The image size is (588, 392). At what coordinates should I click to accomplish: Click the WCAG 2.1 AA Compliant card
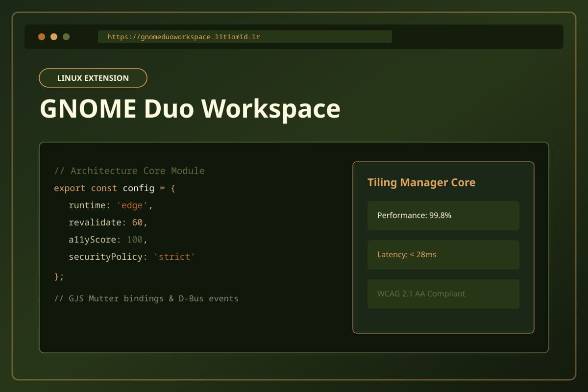[443, 294]
